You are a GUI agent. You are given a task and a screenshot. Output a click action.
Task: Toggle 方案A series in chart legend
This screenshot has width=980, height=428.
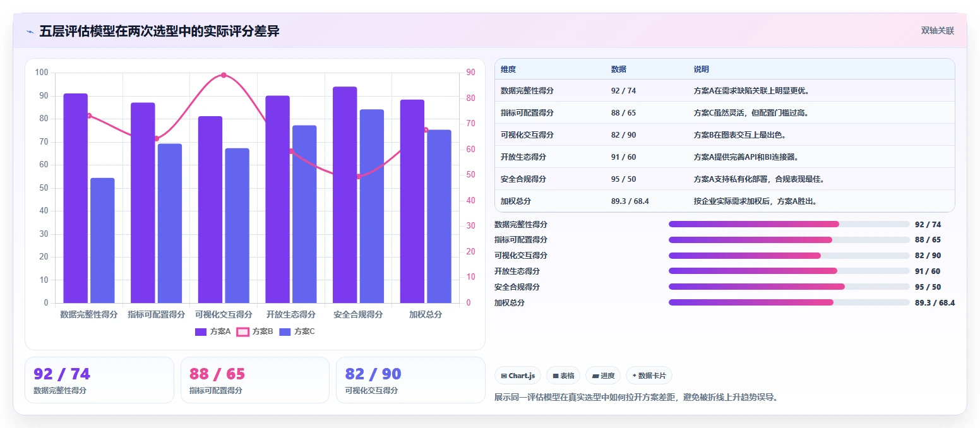[x=213, y=331]
